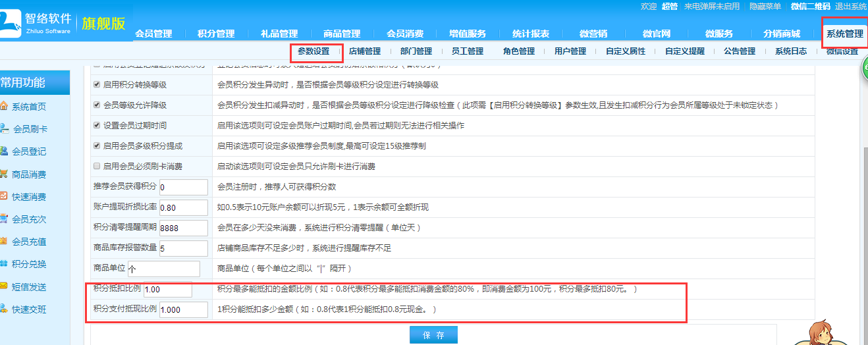
Task: Click the 短信发送 message icon
Action: (x=4, y=286)
